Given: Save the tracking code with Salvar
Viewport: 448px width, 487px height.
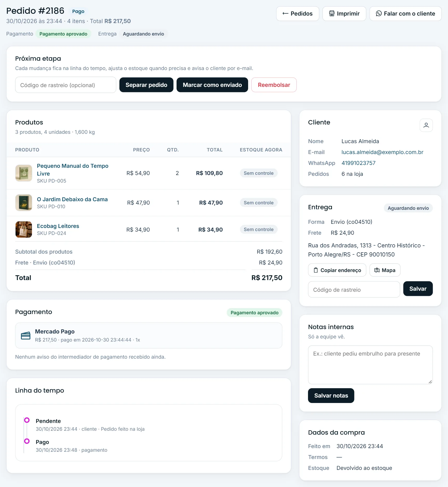Looking at the screenshot, I should pos(418,289).
